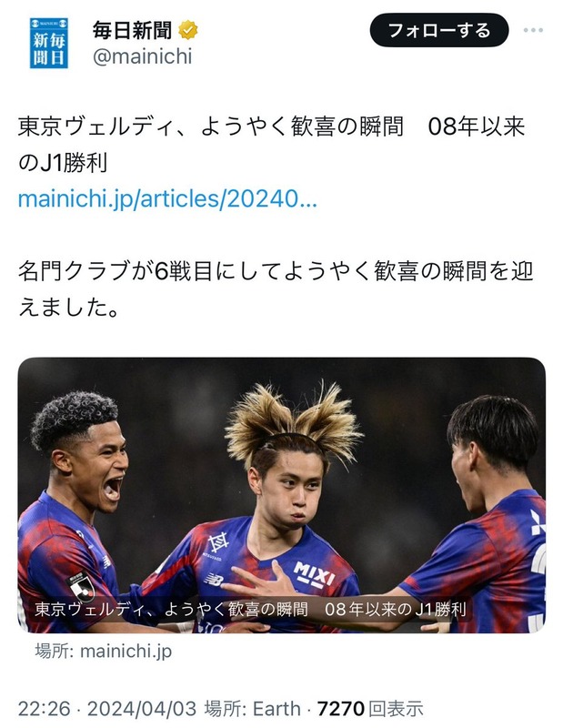Open the @mainichi handle
The height and width of the screenshot is (728, 563).
pyautogui.click(x=142, y=56)
